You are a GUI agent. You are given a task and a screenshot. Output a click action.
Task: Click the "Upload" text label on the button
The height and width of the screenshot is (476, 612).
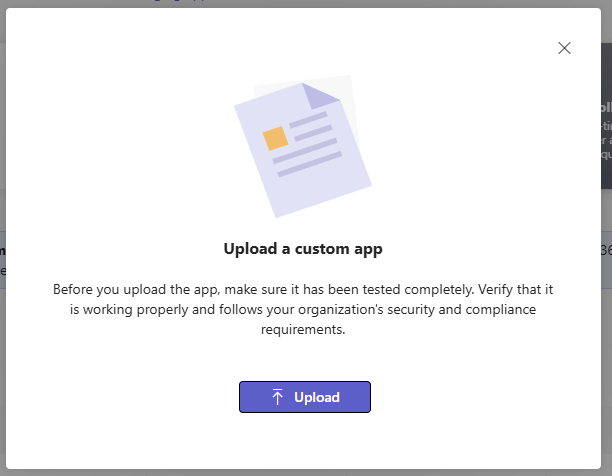pos(317,397)
